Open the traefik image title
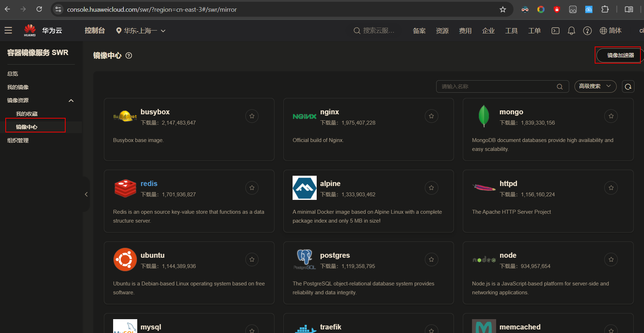Image resolution: width=644 pixels, height=333 pixels. click(x=331, y=327)
